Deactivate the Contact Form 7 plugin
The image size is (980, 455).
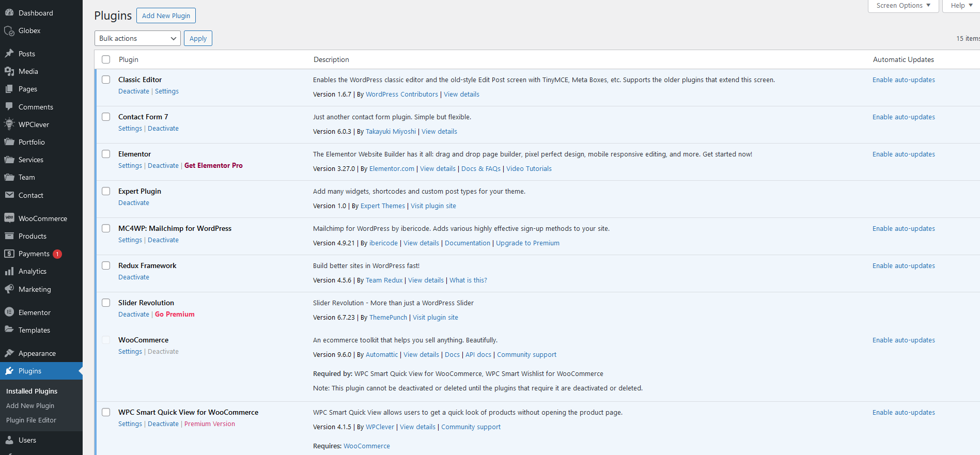coord(163,129)
